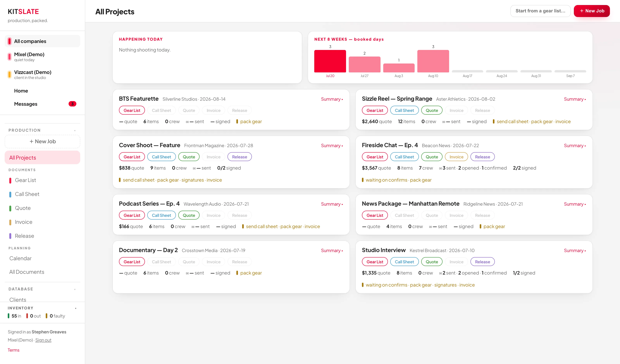The height and width of the screenshot is (364, 620).
Task: Open Invoice for Sizzle Reel — Spring Range
Action: tap(456, 110)
